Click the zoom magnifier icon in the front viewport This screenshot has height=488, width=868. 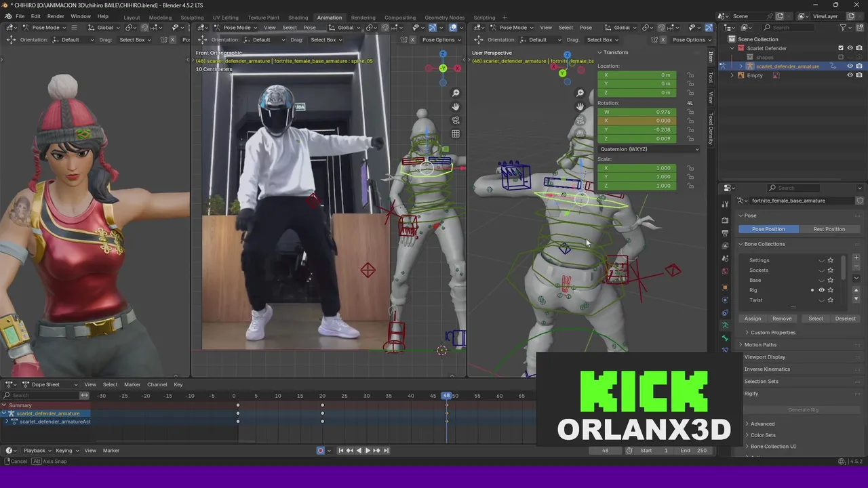pyautogui.click(x=456, y=93)
